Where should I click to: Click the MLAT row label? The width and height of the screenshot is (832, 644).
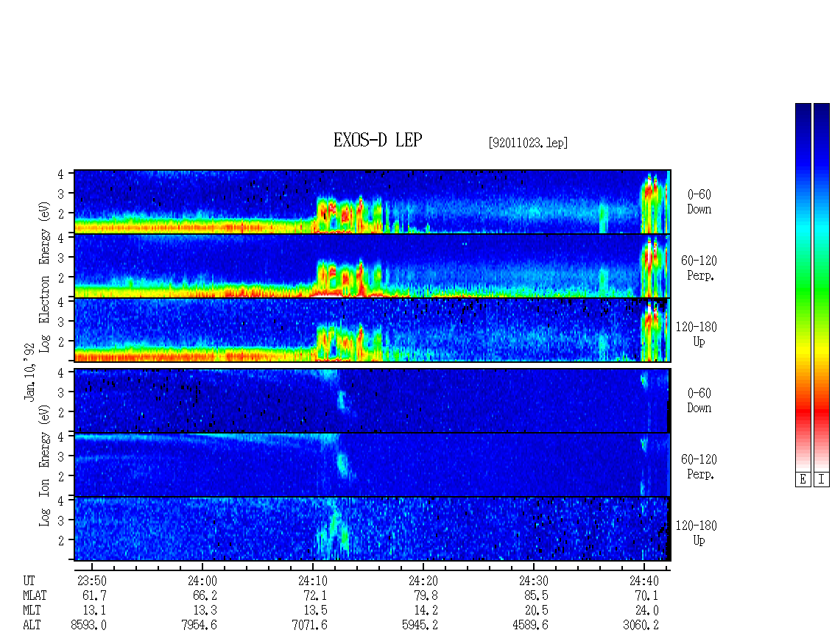35,595
